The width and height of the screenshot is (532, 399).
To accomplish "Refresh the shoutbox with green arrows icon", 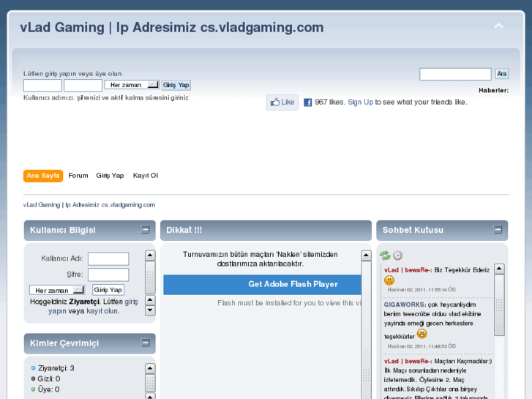I will pos(385,256).
